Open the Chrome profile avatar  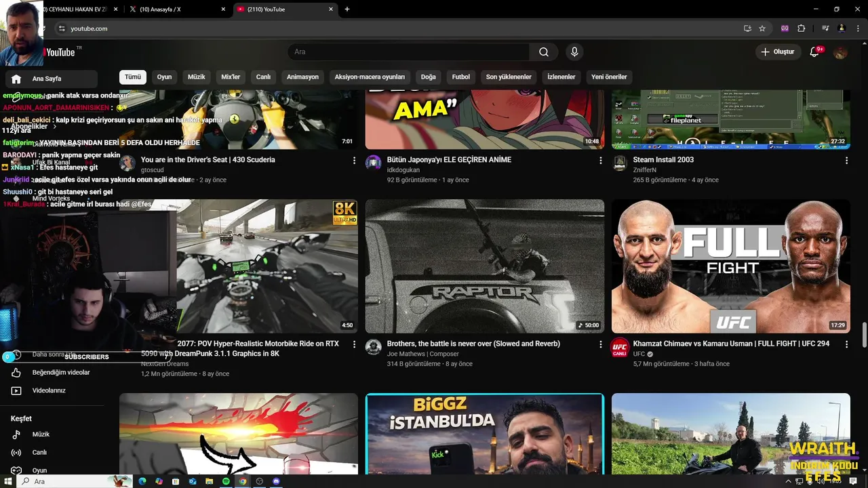pyautogui.click(x=842, y=28)
